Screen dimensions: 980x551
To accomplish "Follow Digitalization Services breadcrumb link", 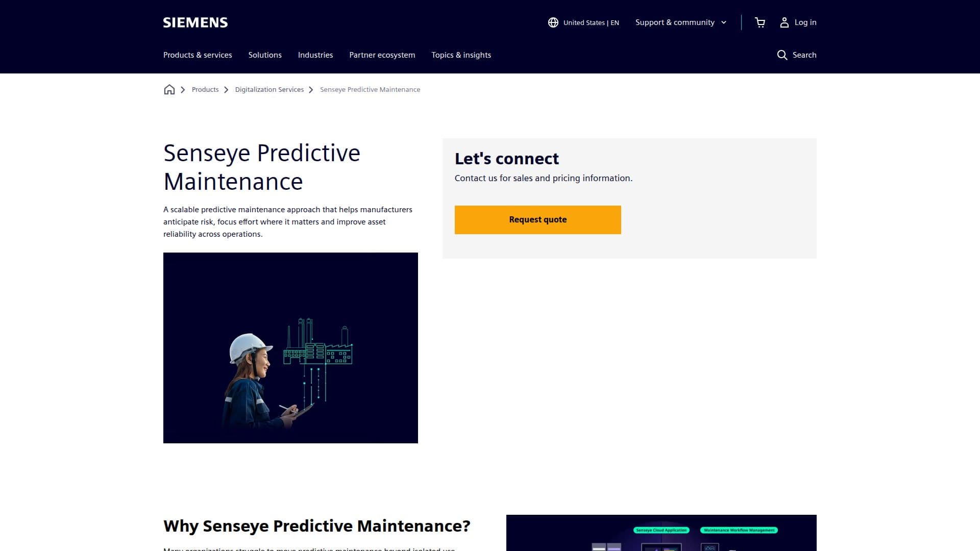I will (269, 90).
